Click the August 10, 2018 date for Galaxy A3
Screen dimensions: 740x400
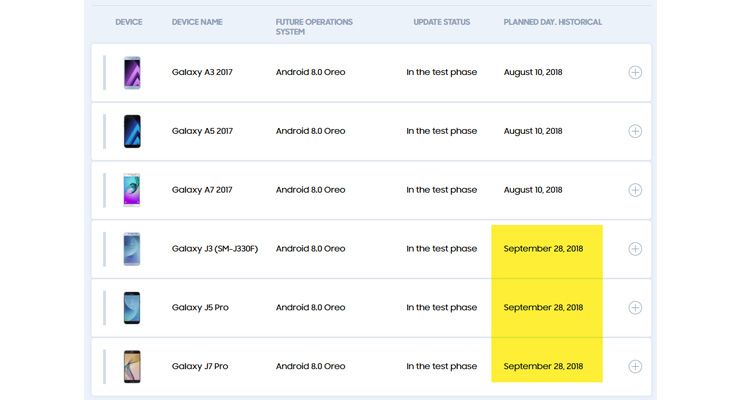pyautogui.click(x=533, y=72)
